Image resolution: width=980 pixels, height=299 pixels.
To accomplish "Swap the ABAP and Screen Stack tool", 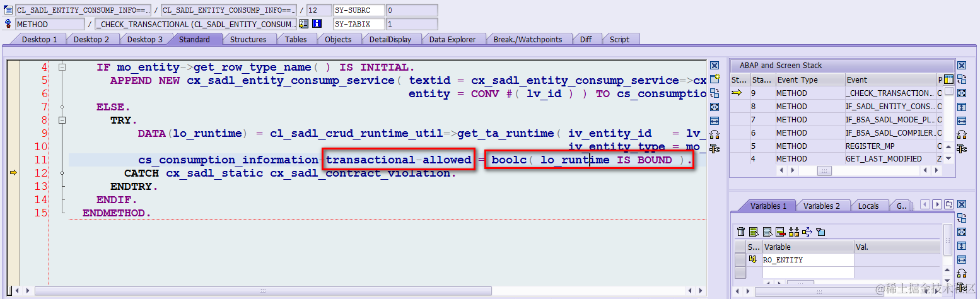I will 962,79.
